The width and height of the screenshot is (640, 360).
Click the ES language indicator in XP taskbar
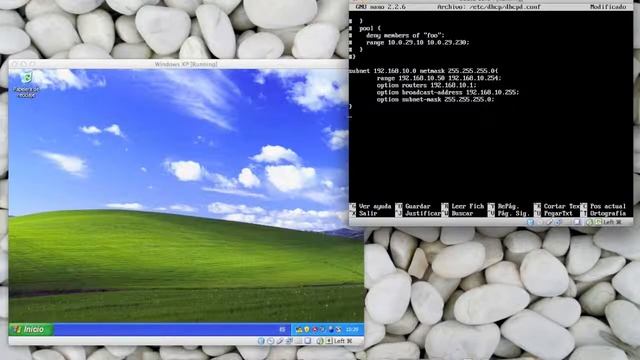pos(282,330)
